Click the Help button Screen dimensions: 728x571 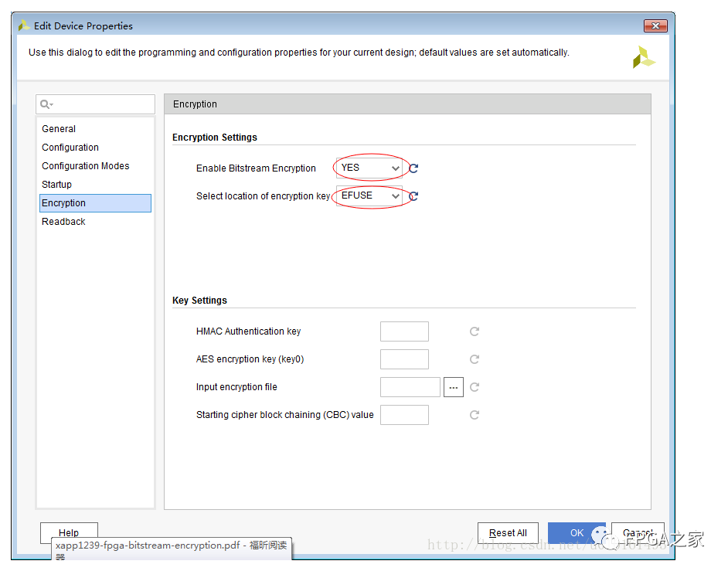(69, 533)
